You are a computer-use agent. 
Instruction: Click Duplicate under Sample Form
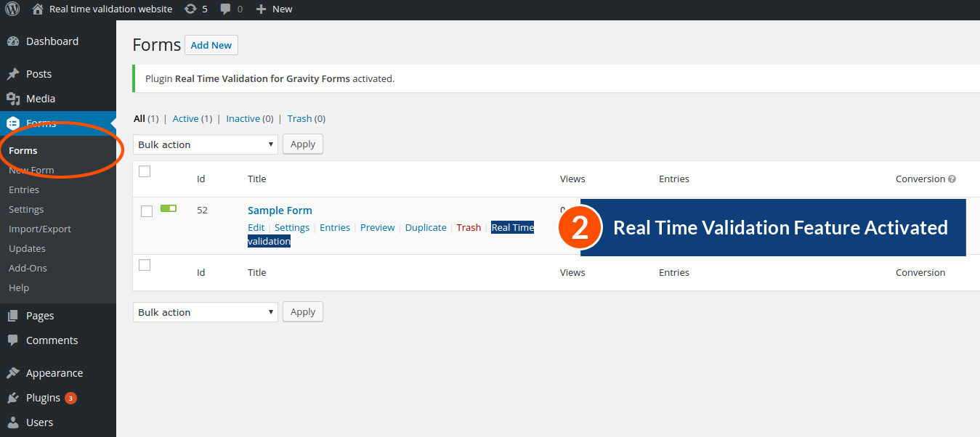click(426, 227)
